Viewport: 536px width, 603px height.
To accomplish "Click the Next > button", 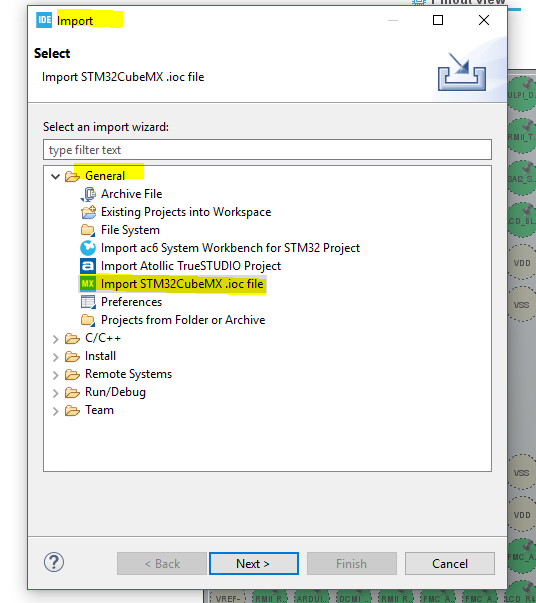I will (x=254, y=564).
